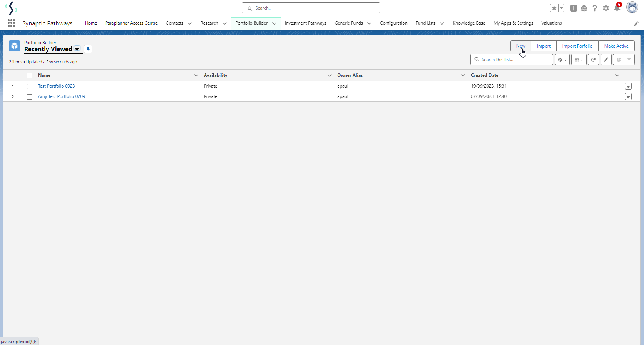This screenshot has height=345, width=644.
Task: Open the Amy Test Portfolio 0709 link
Action: point(62,96)
